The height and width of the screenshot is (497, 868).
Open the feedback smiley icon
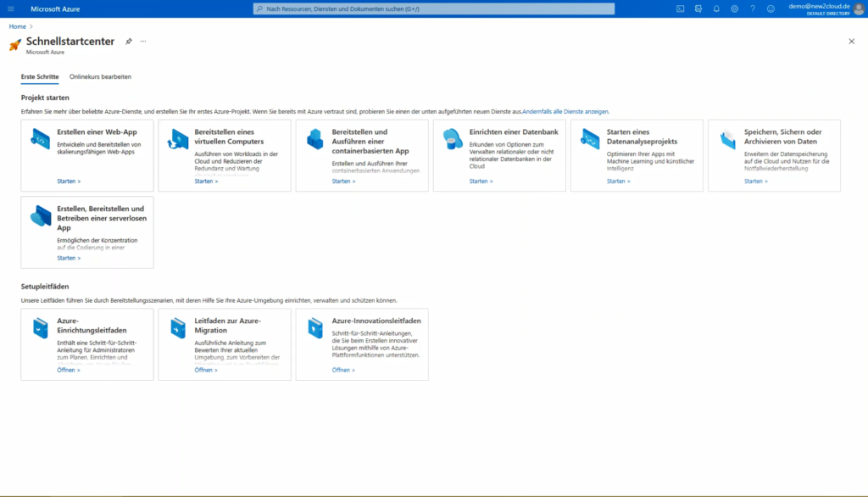(x=771, y=8)
